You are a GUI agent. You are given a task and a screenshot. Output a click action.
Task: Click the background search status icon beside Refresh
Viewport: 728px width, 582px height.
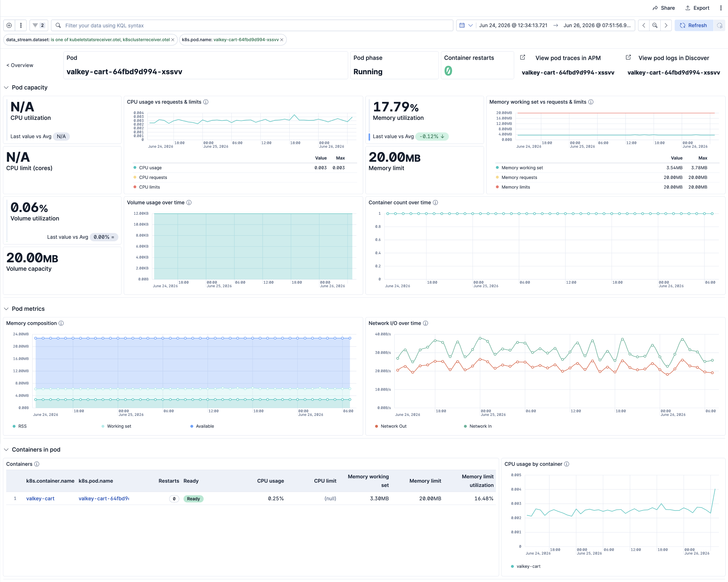pyautogui.click(x=720, y=25)
